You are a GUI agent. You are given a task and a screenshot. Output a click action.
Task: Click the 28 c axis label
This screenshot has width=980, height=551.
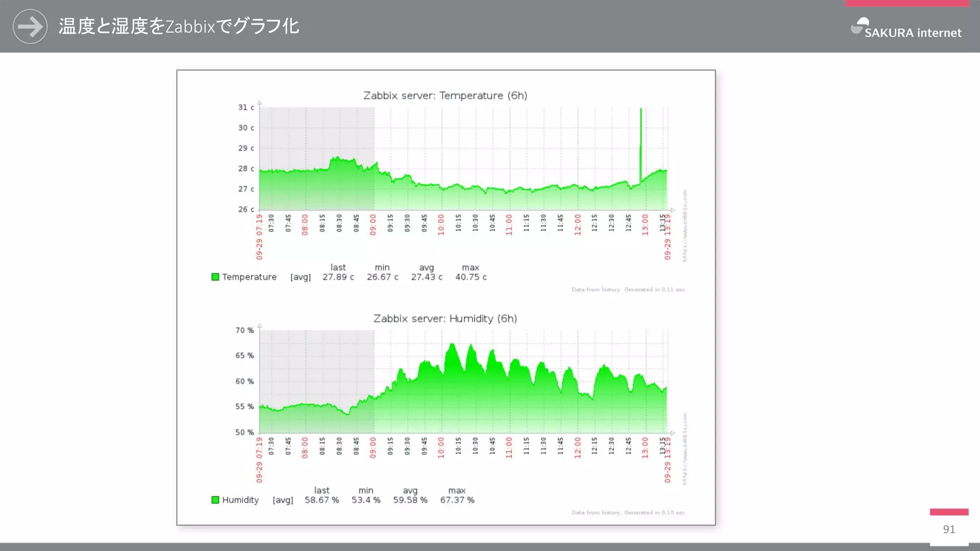point(246,169)
